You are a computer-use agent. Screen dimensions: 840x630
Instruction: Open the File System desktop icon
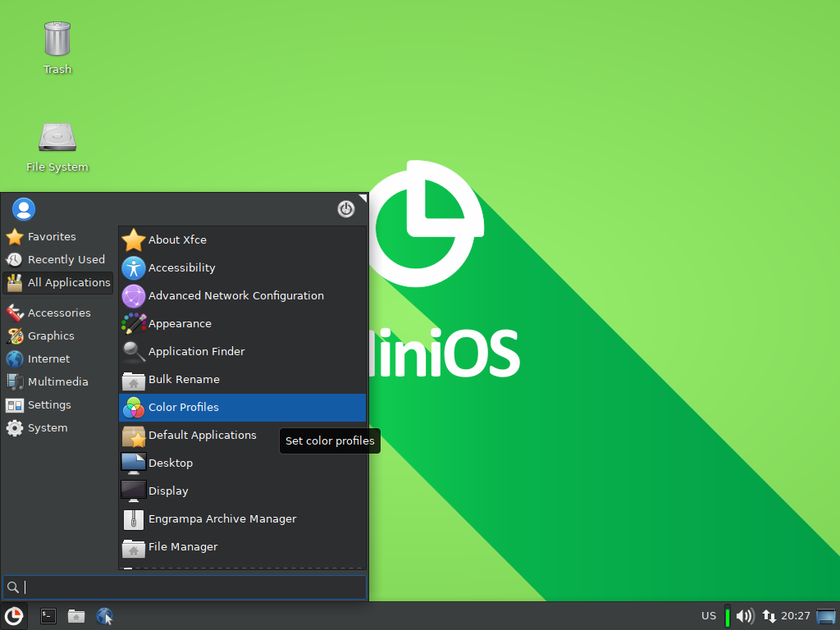(57, 148)
